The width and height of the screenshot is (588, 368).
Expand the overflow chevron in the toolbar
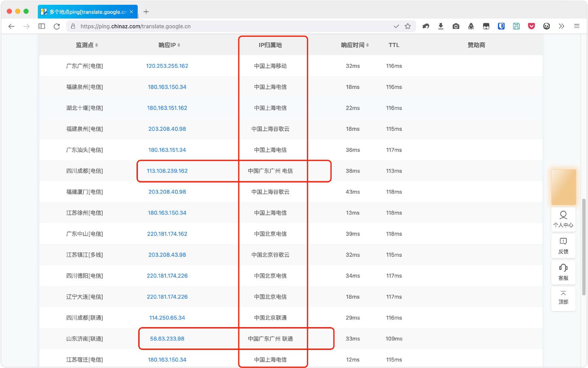click(562, 26)
